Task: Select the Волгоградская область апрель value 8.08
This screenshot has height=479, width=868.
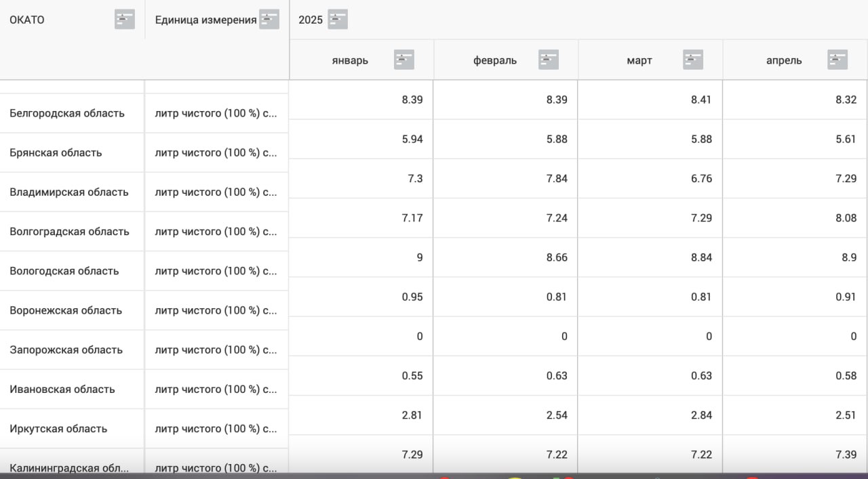Action: click(846, 217)
